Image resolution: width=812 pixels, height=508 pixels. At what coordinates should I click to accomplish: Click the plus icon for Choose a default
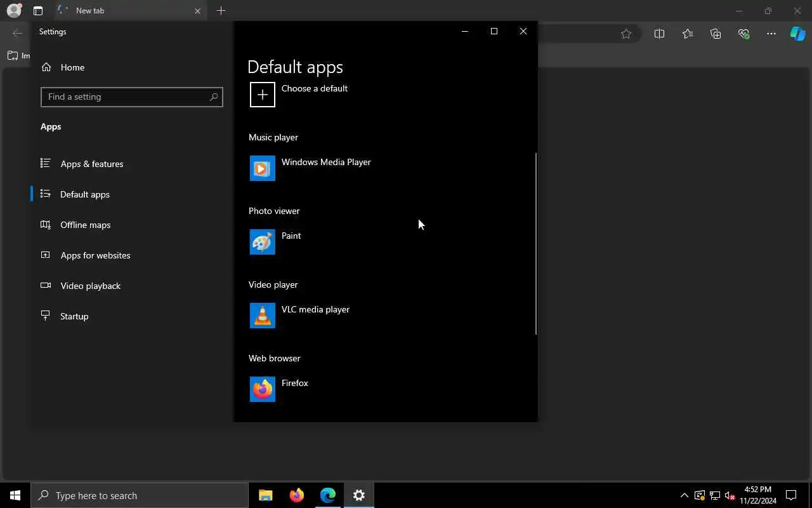tap(263, 95)
